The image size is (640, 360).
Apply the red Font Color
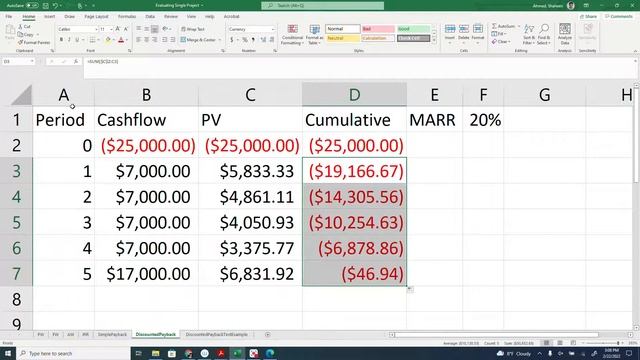[121, 40]
